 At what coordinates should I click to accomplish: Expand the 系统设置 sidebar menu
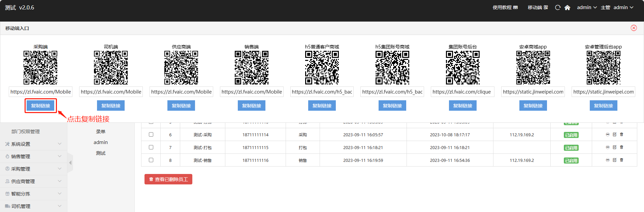tap(33, 144)
